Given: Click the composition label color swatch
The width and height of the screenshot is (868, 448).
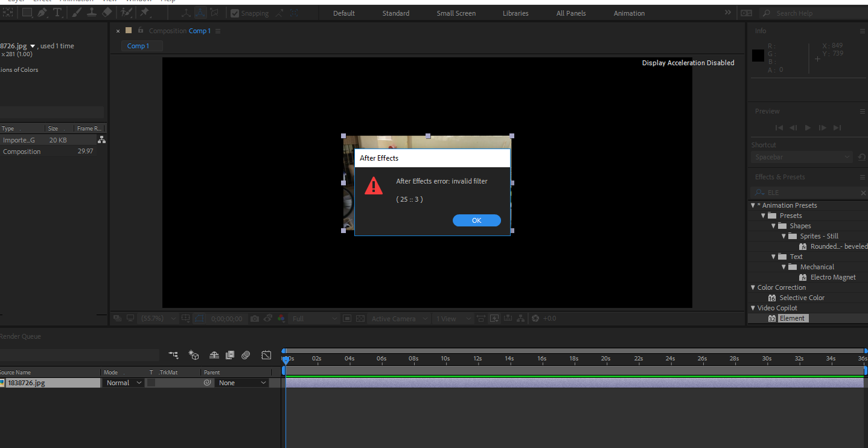Looking at the screenshot, I should click(x=128, y=30).
